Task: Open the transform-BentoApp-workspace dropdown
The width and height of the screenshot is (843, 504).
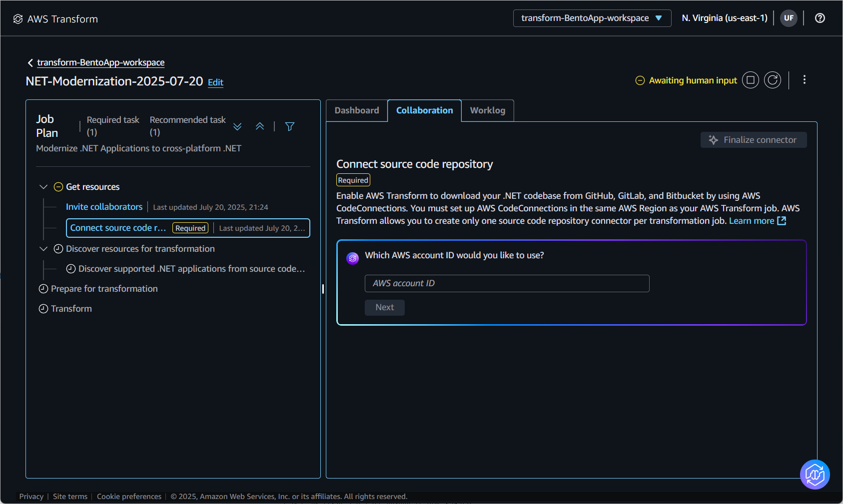Action: coord(592,18)
